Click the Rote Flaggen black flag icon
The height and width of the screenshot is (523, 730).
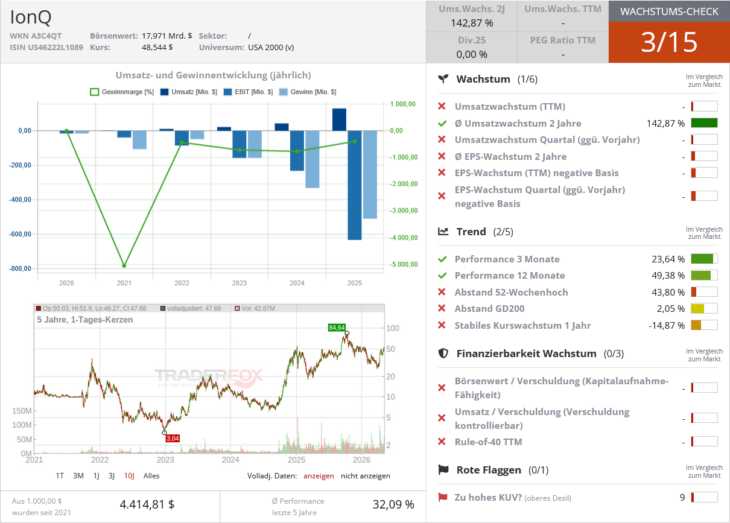click(x=443, y=470)
